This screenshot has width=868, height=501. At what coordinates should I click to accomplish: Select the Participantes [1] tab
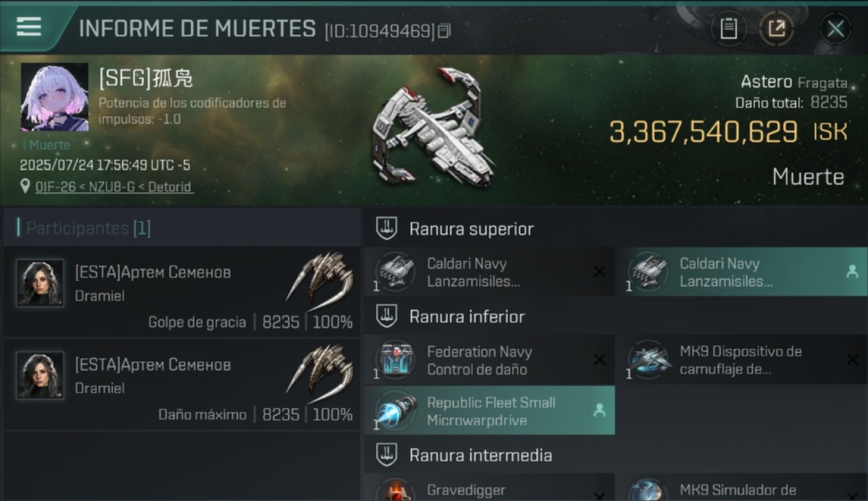88,228
